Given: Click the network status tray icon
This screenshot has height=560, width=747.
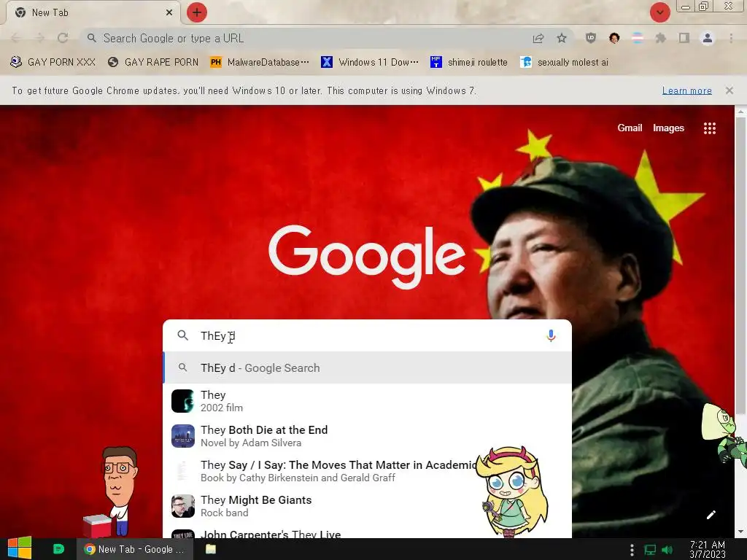Looking at the screenshot, I should [650, 550].
